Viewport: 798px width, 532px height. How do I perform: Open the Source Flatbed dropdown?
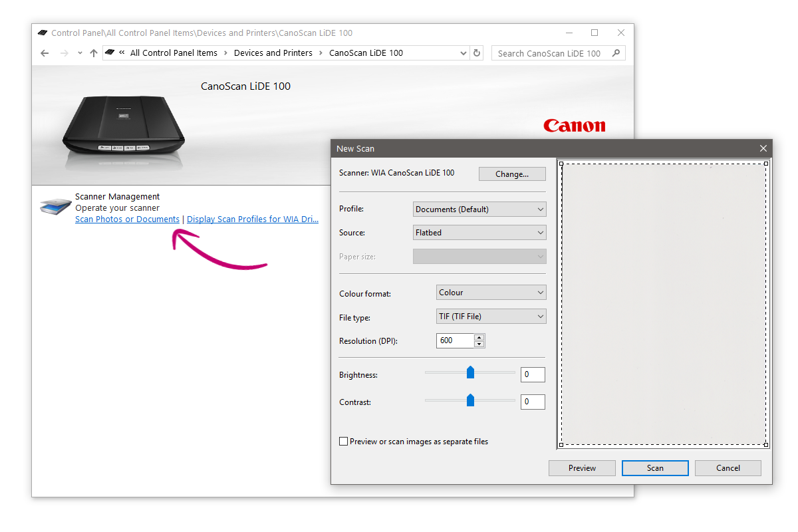(479, 233)
